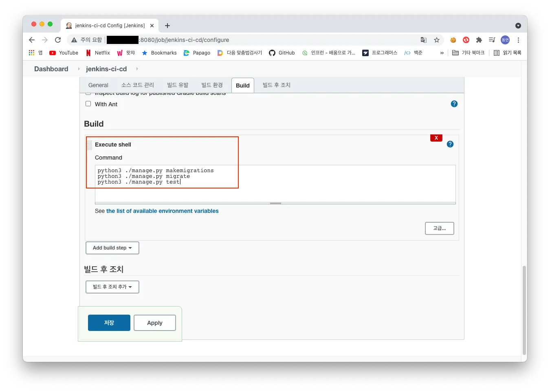Viewport: 550px width, 392px height.
Task: Switch to the 빌드 후 조치 tab
Action: click(277, 85)
